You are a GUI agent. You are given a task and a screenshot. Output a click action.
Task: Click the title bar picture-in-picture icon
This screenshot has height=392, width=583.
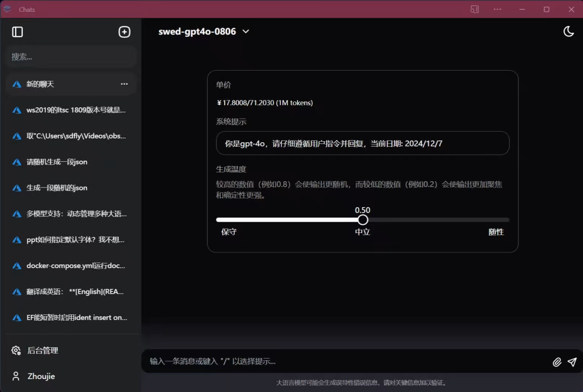coord(474,9)
